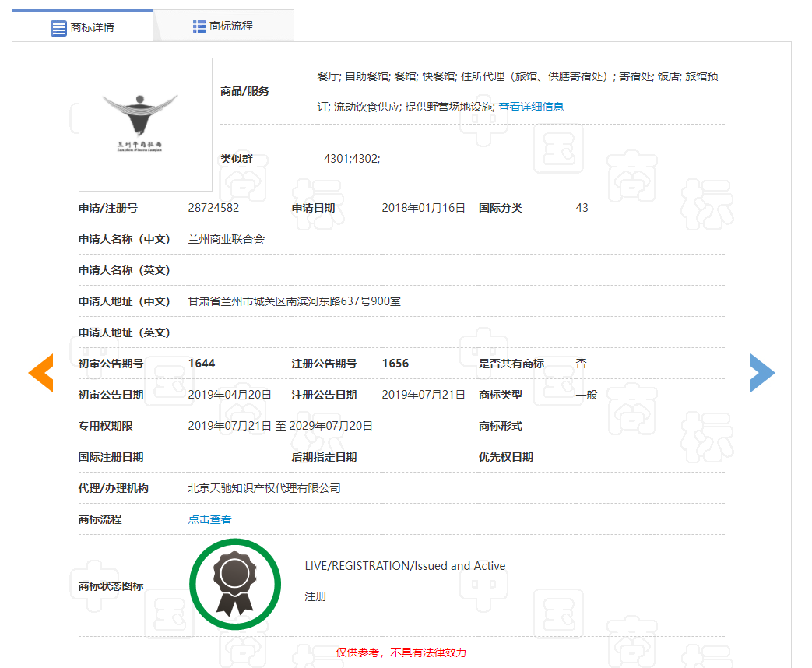Switch to the 商标流程 tab
The height and width of the screenshot is (668, 812).
tap(230, 26)
